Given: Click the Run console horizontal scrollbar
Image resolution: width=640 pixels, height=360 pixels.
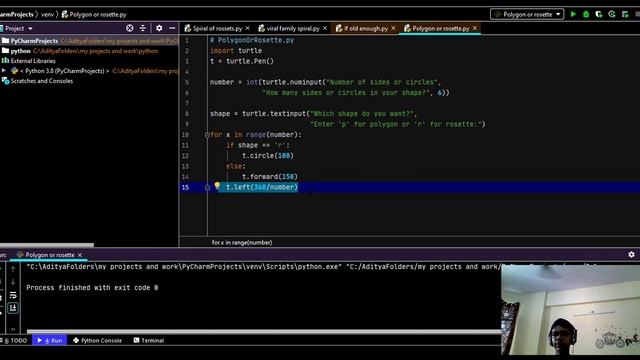Looking at the screenshot, I should [x=264, y=331].
